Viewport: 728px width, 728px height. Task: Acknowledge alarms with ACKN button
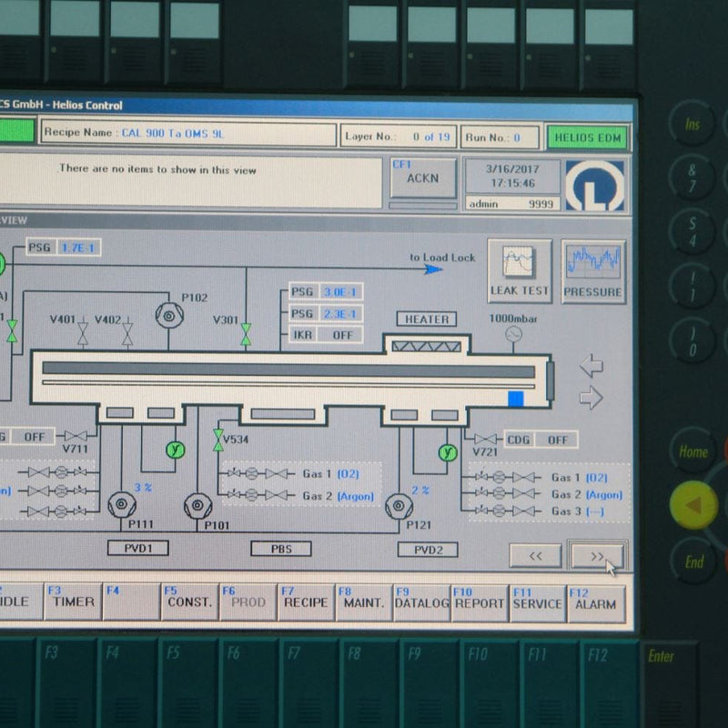422,178
